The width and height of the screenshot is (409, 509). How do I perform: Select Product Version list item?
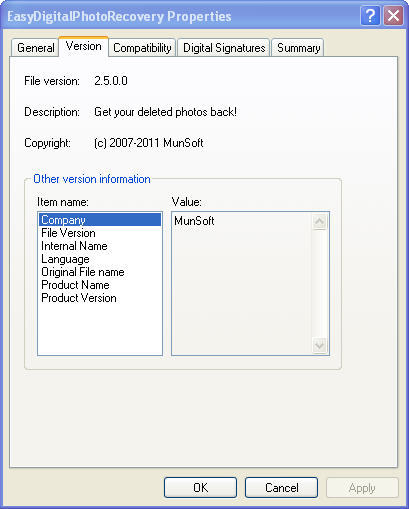pos(100,298)
